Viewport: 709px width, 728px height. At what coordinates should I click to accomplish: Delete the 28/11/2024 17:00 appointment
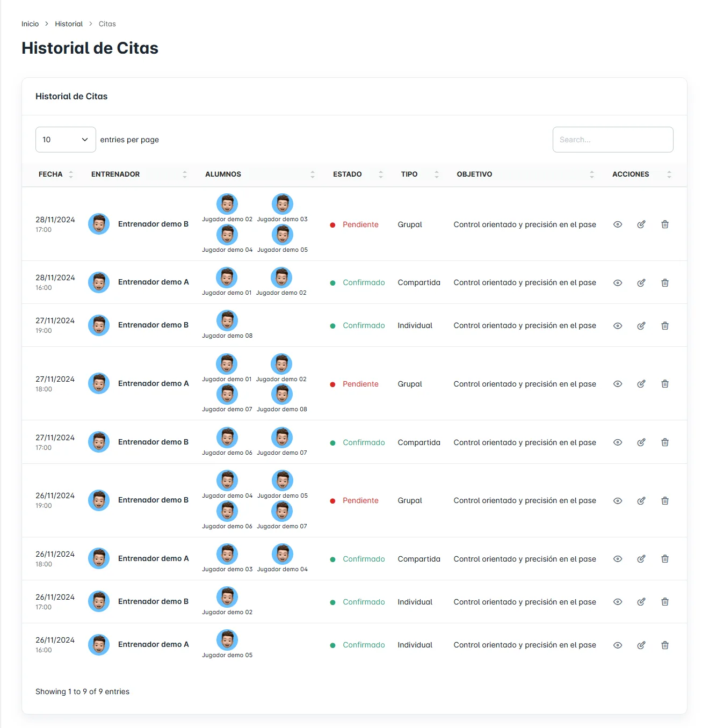[665, 224]
